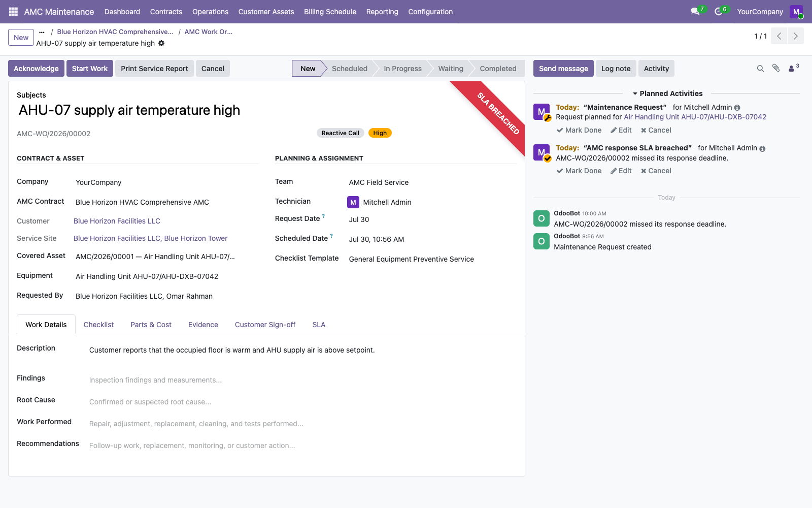
Task: Click the Acknowledge button
Action: 36,69
